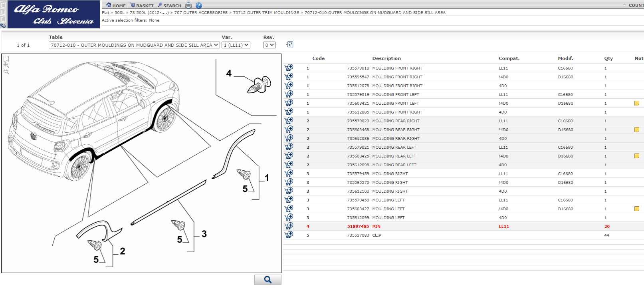
Task: Click the 70712-010 breadcrumb title text
Action: tap(375, 13)
